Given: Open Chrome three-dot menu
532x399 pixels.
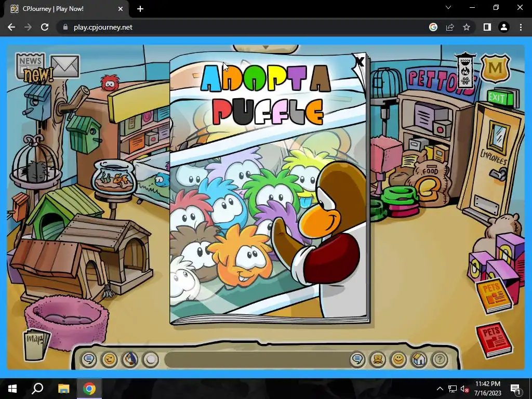Looking at the screenshot, I should (x=521, y=27).
